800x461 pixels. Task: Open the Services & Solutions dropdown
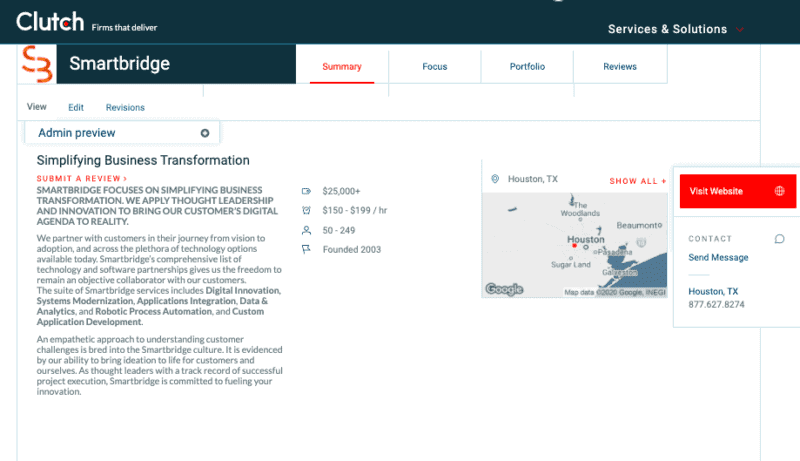point(676,29)
